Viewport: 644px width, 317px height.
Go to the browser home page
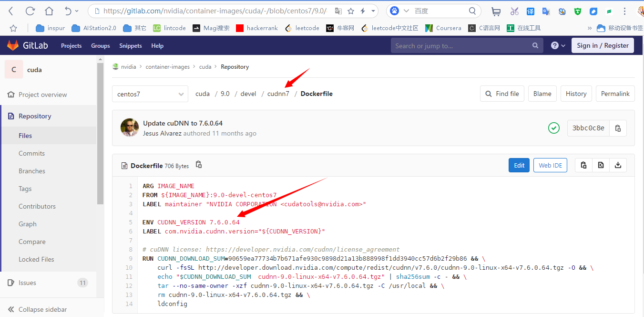(x=49, y=11)
